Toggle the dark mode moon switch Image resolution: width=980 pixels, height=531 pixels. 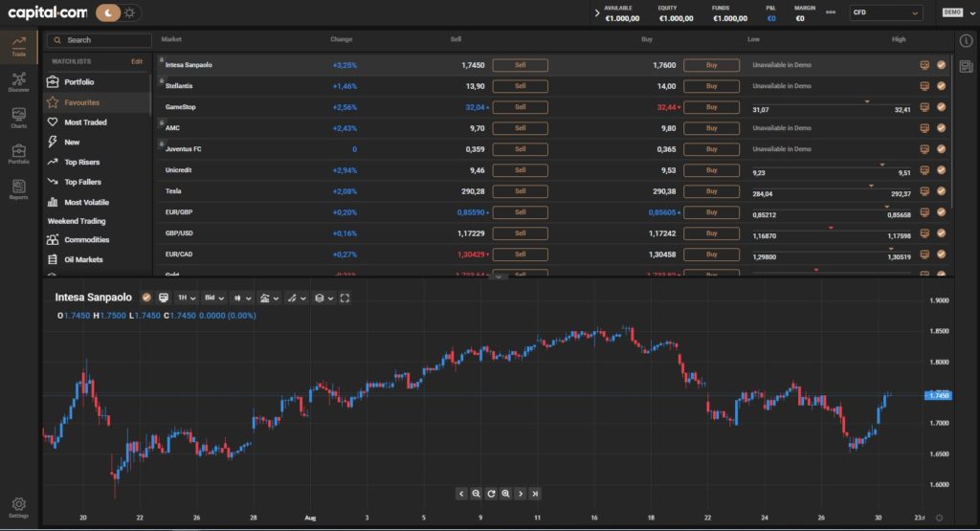click(x=108, y=12)
